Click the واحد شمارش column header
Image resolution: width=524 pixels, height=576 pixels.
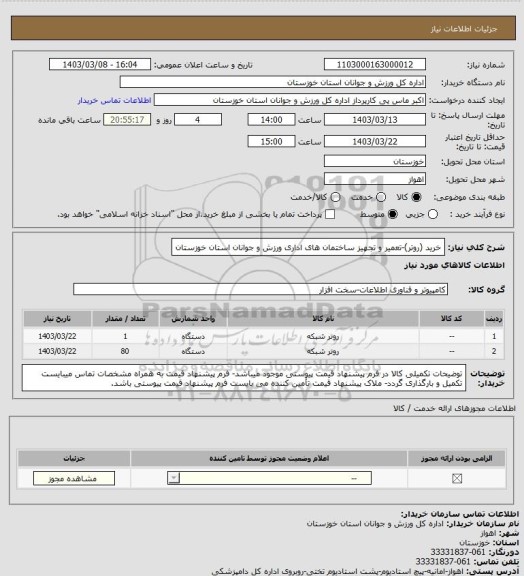coord(193,319)
